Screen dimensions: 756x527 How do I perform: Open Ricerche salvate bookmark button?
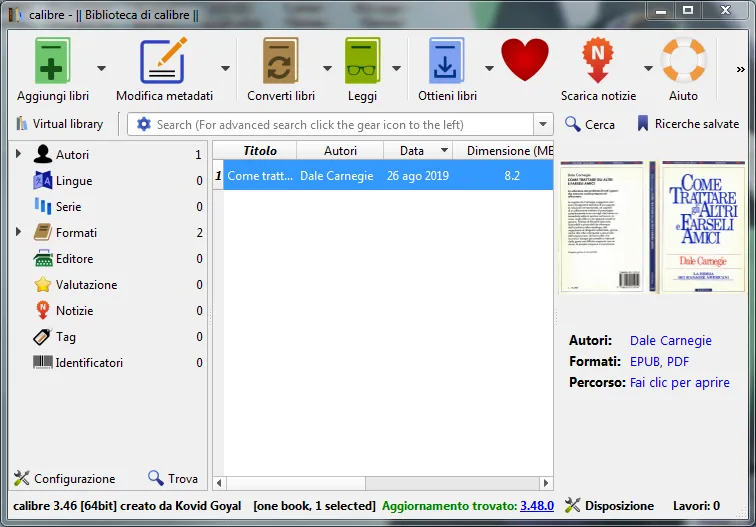688,124
